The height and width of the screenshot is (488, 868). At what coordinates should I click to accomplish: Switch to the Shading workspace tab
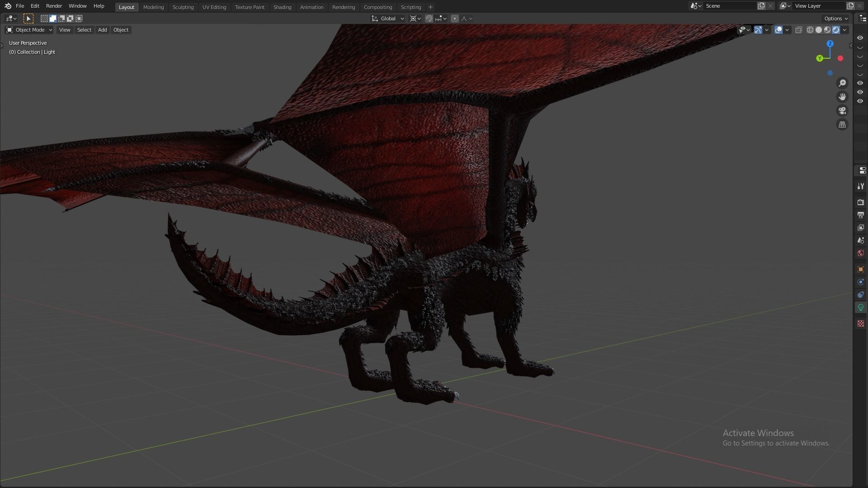tap(282, 7)
